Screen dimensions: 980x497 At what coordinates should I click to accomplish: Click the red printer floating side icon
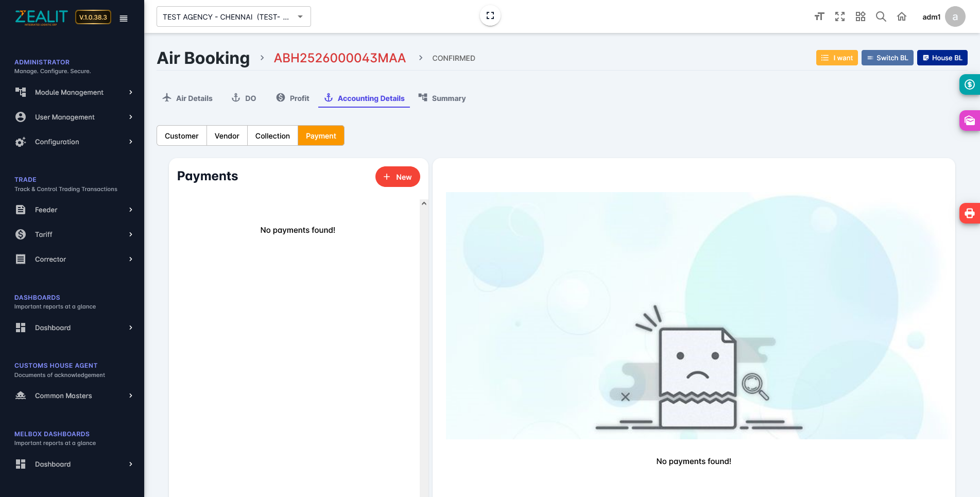point(969,213)
